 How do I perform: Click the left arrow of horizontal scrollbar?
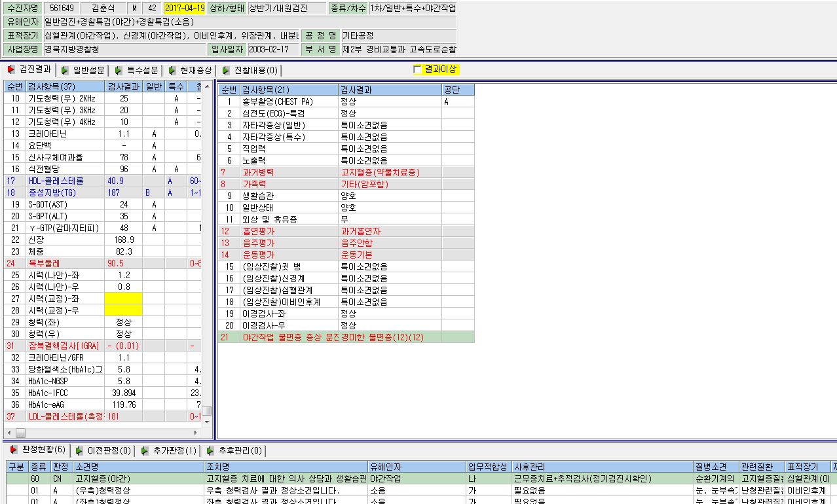click(x=9, y=433)
